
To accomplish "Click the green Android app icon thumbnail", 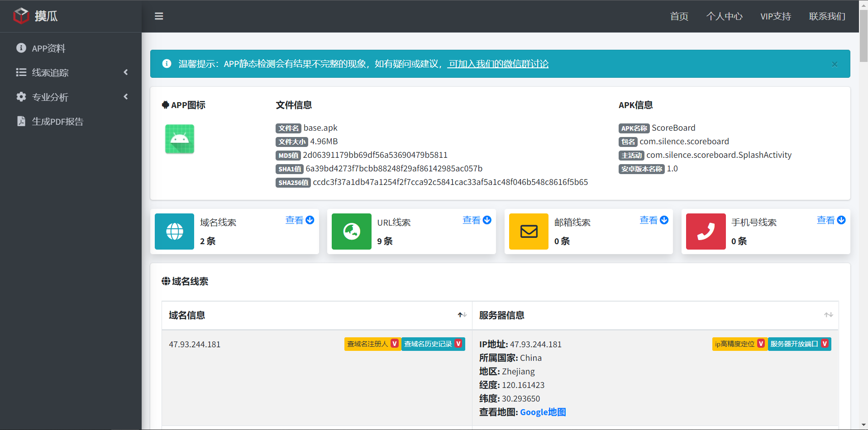I will [x=180, y=139].
